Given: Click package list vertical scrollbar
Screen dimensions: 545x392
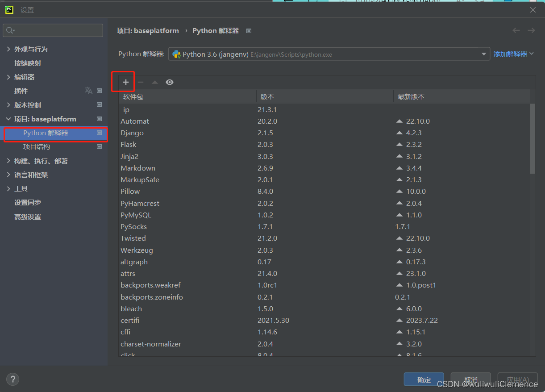Looking at the screenshot, I should [x=533, y=138].
